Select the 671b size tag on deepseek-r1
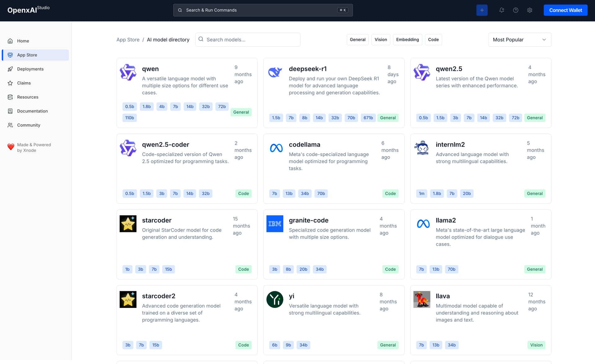This screenshot has width=595, height=364. point(368,118)
